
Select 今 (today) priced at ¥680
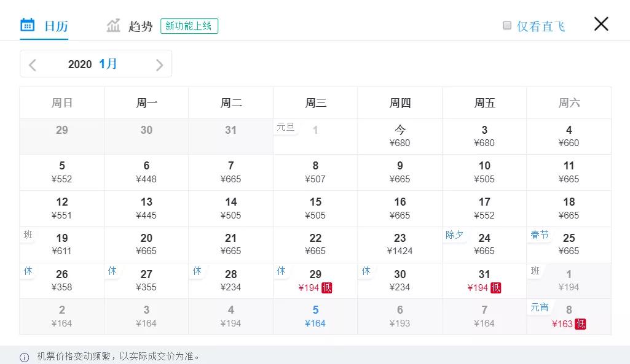400,136
